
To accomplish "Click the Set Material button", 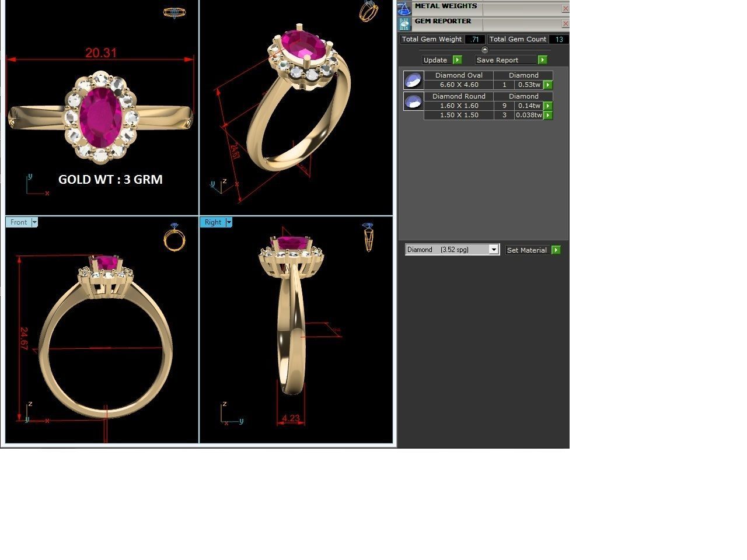I will click(528, 250).
